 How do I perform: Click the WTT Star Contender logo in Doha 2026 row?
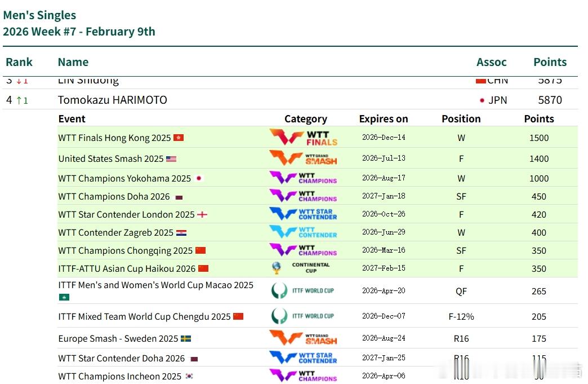pos(303,357)
